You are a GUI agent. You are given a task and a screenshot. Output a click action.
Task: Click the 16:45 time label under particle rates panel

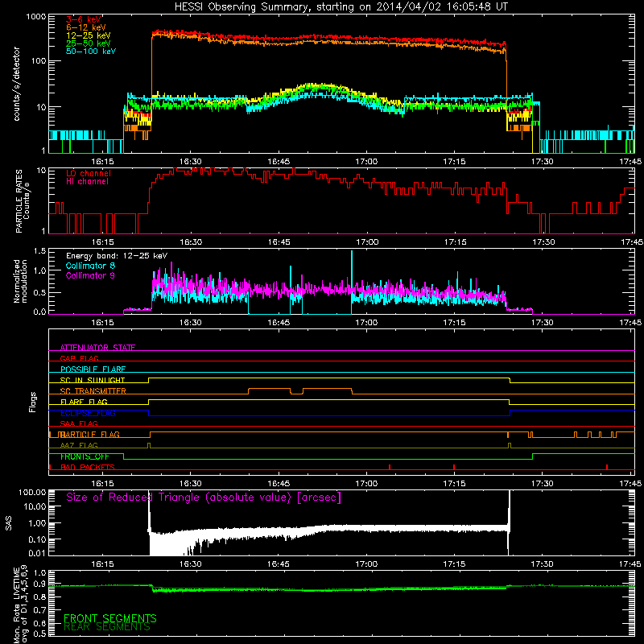coord(279,242)
